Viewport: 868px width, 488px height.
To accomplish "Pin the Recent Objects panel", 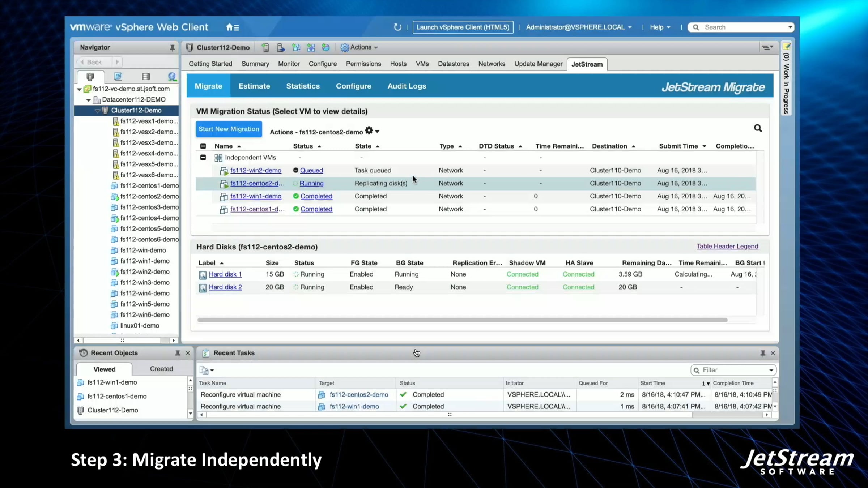I will pyautogui.click(x=178, y=353).
